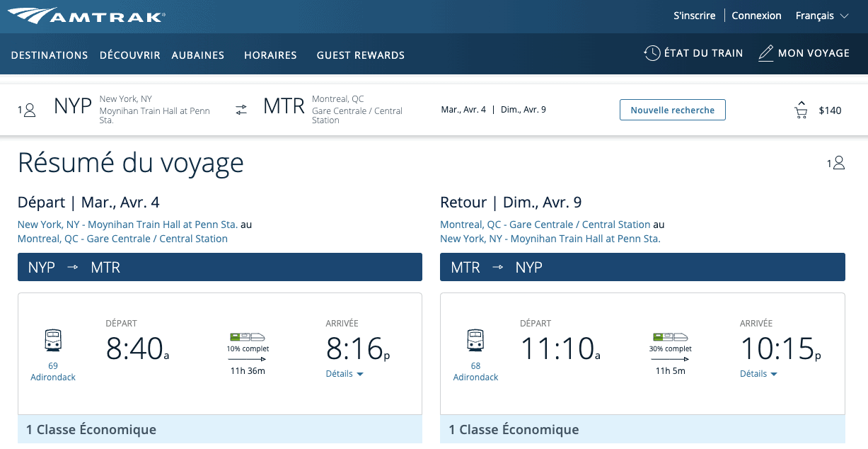Click the swap stations arrows icon
Viewport: 868px width, 449px height.
click(x=241, y=110)
